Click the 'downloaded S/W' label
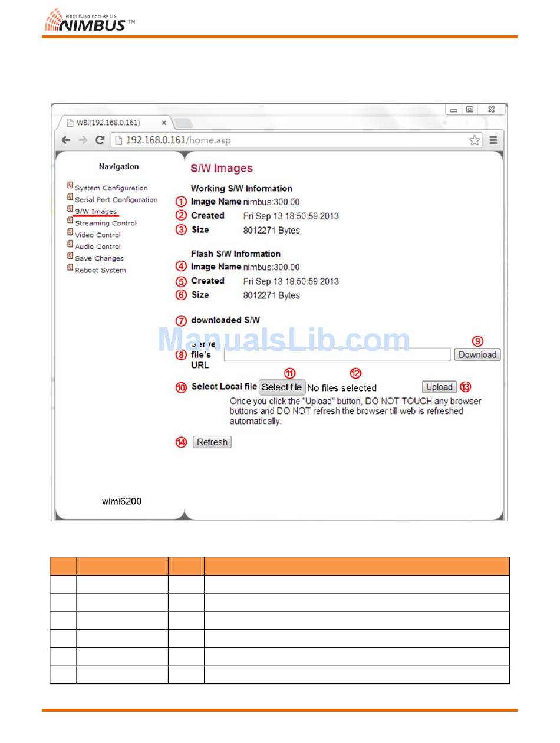Screen dimensions: 560x743 click(225, 320)
